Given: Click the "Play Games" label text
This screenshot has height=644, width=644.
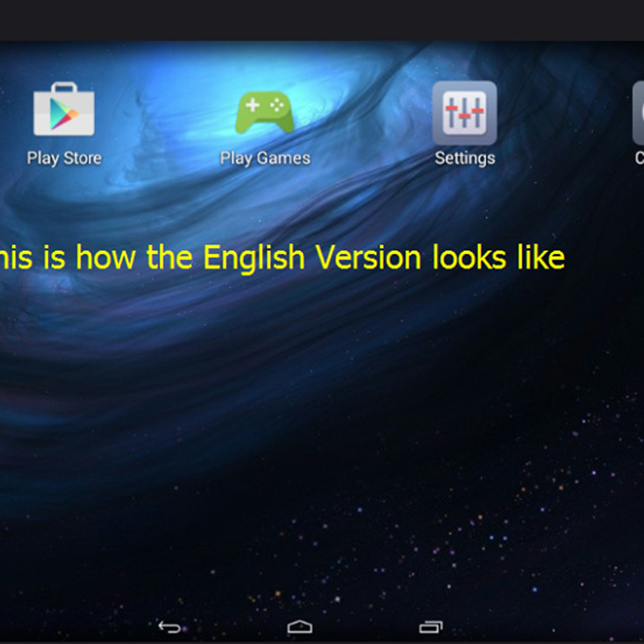Looking at the screenshot, I should [x=265, y=158].
